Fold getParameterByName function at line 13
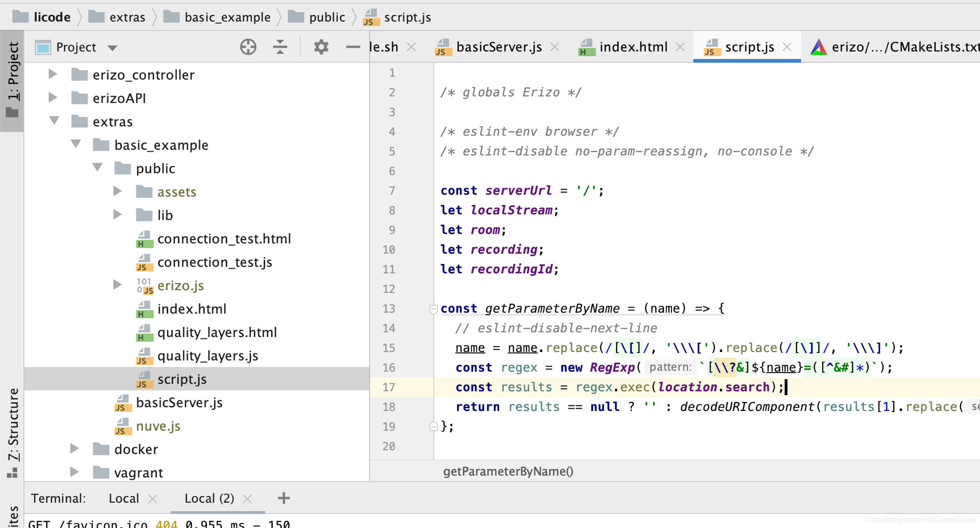 [x=433, y=308]
